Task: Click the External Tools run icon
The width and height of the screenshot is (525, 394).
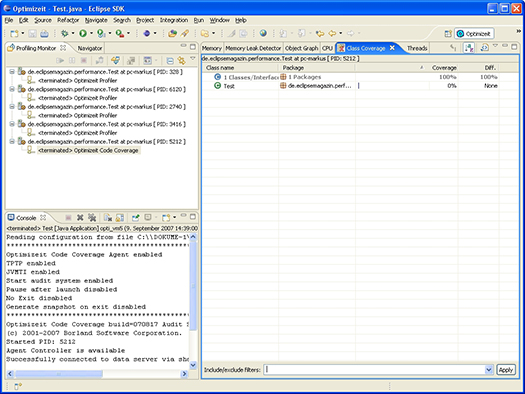Action: tap(120, 33)
